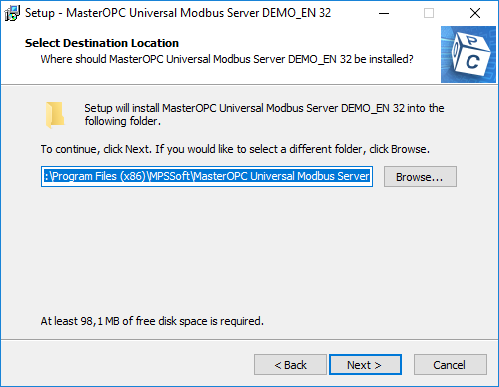Viewport: 499px width, 387px height.
Task: Click the window title text
Action: 178,13
